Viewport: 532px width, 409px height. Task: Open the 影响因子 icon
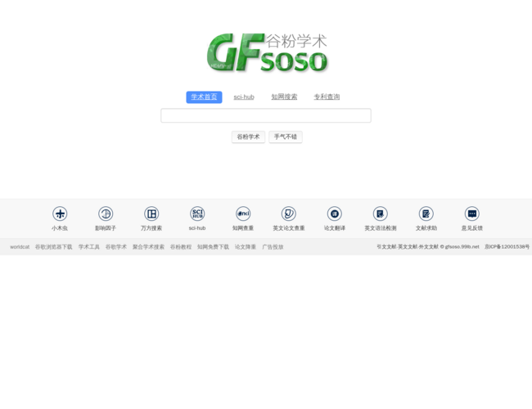pyautogui.click(x=106, y=213)
